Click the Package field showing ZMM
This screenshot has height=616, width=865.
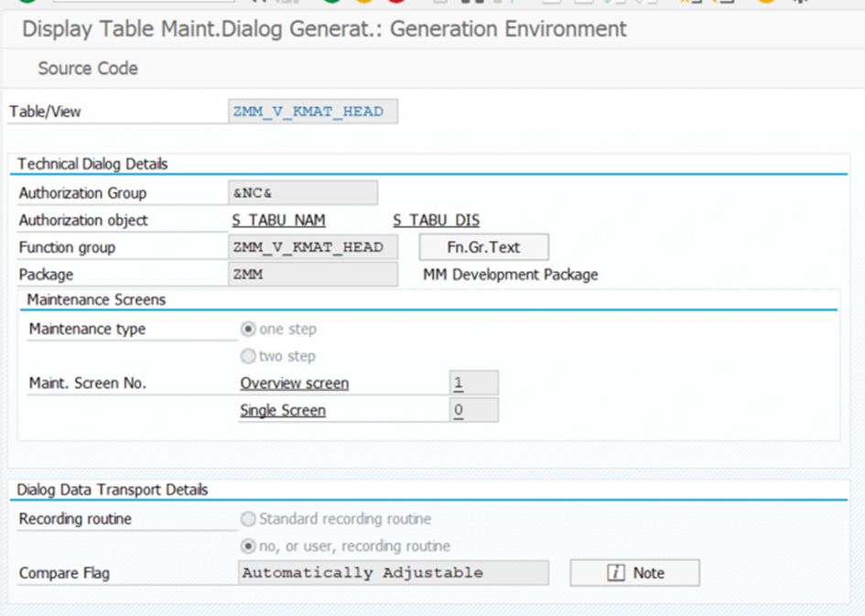tap(312, 275)
